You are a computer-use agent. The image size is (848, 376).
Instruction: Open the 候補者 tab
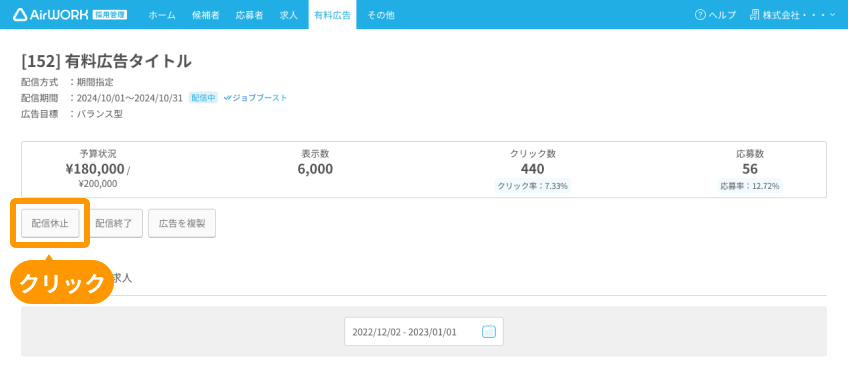(x=206, y=15)
